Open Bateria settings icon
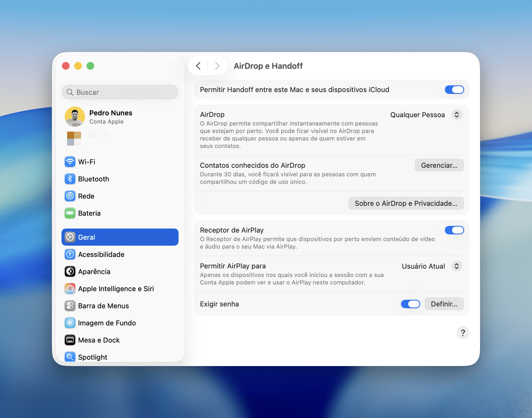Screen dimensions: 532x418 (x=70, y=213)
